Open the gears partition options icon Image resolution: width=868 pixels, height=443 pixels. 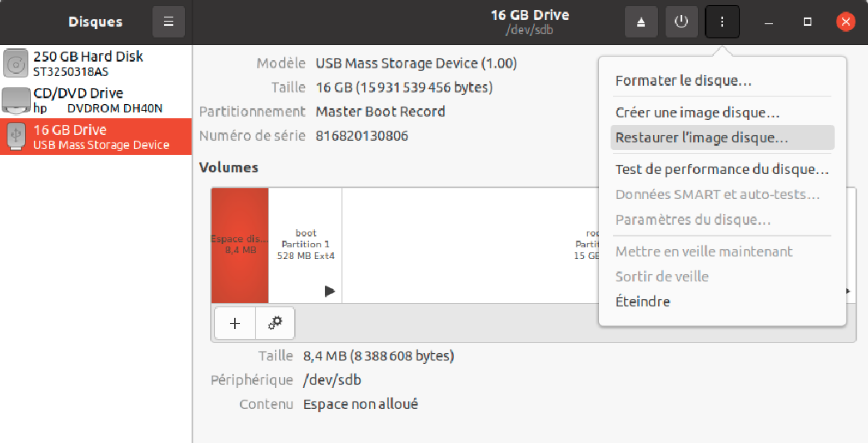(x=275, y=323)
